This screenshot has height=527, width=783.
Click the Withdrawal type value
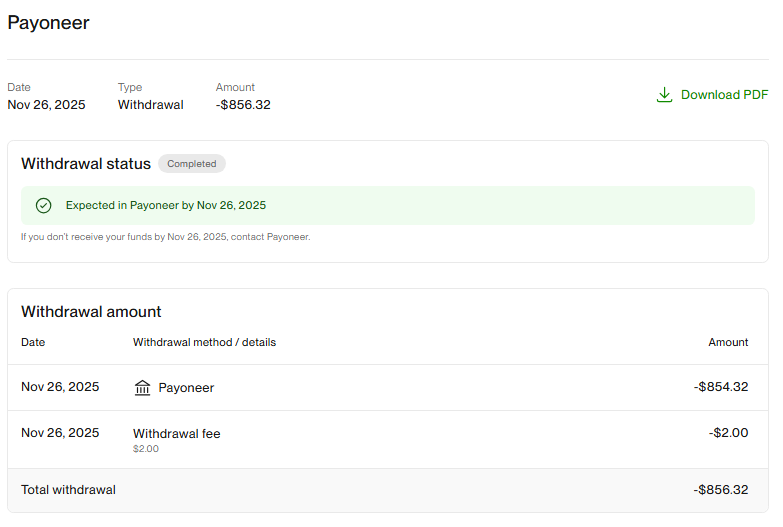coord(150,104)
